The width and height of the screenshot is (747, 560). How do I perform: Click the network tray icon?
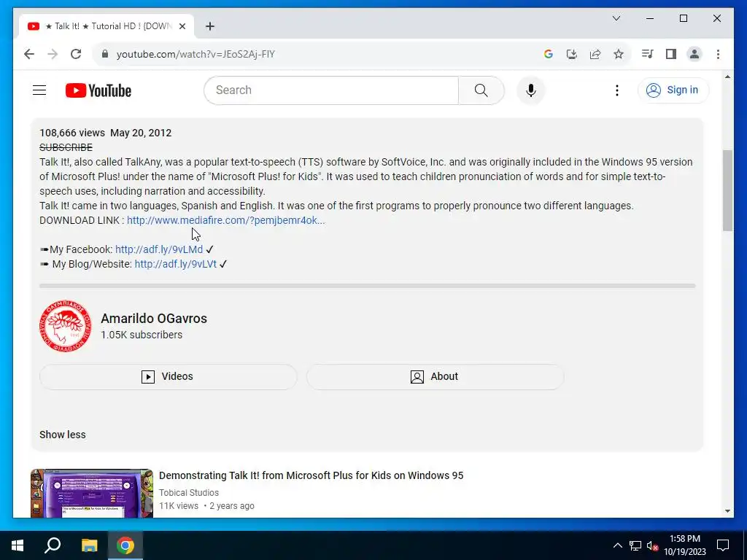[x=635, y=545]
